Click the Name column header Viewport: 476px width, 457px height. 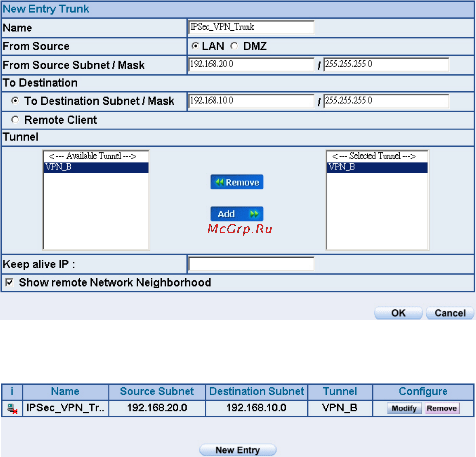pos(65,392)
